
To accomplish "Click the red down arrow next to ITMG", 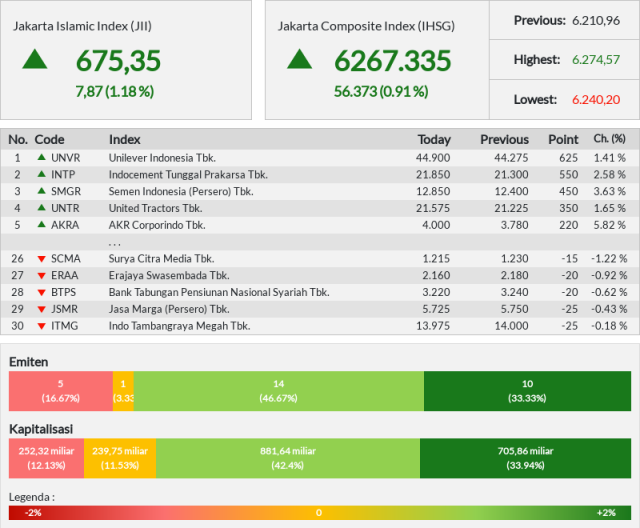I will [x=41, y=326].
